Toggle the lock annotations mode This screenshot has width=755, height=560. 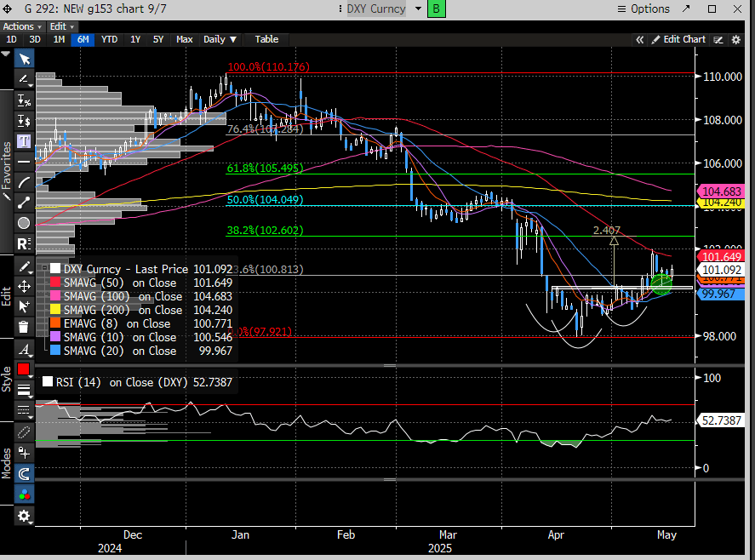coord(24,453)
